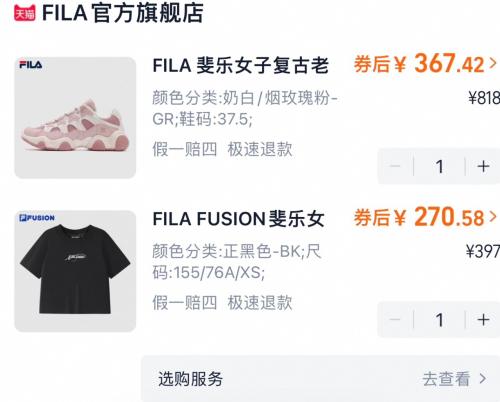Increase the t-shirt quantity with the plus button
The image size is (500, 402).
pos(483,320)
